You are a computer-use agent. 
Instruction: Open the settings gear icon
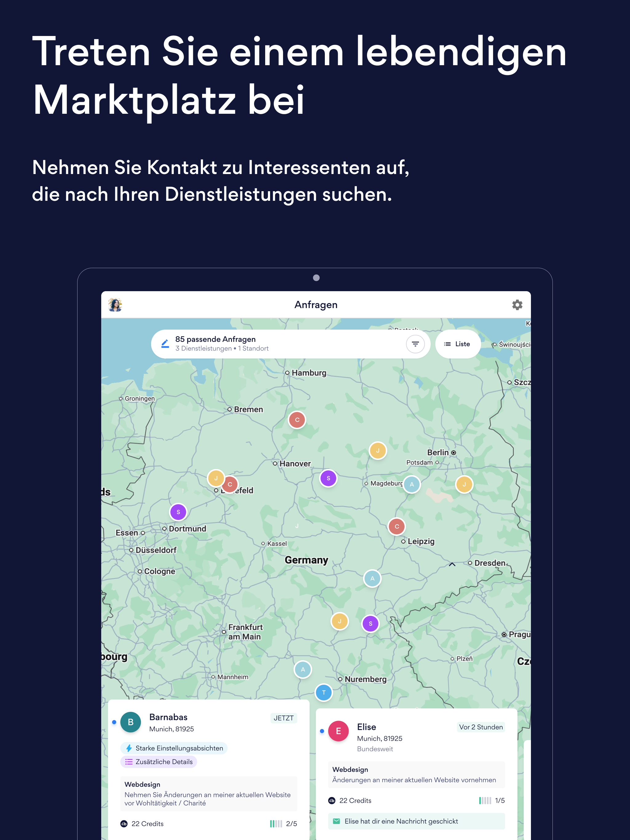coord(517,305)
